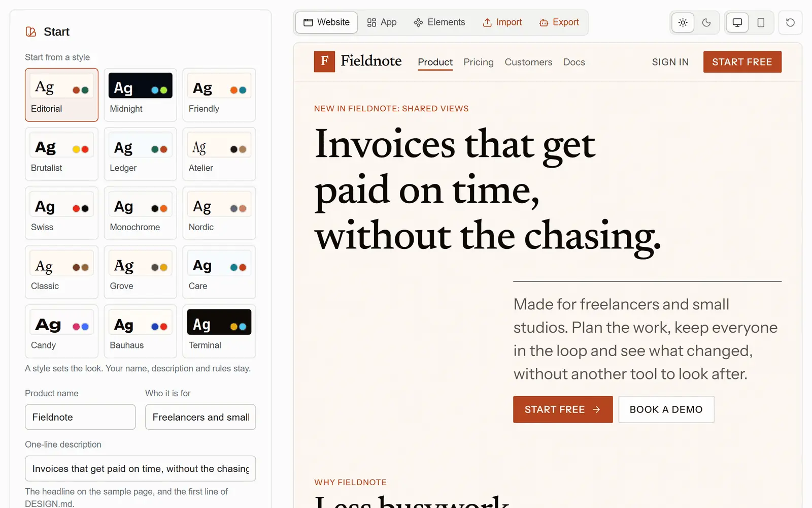Click the Start panel logo icon
812x508 pixels.
coord(31,31)
